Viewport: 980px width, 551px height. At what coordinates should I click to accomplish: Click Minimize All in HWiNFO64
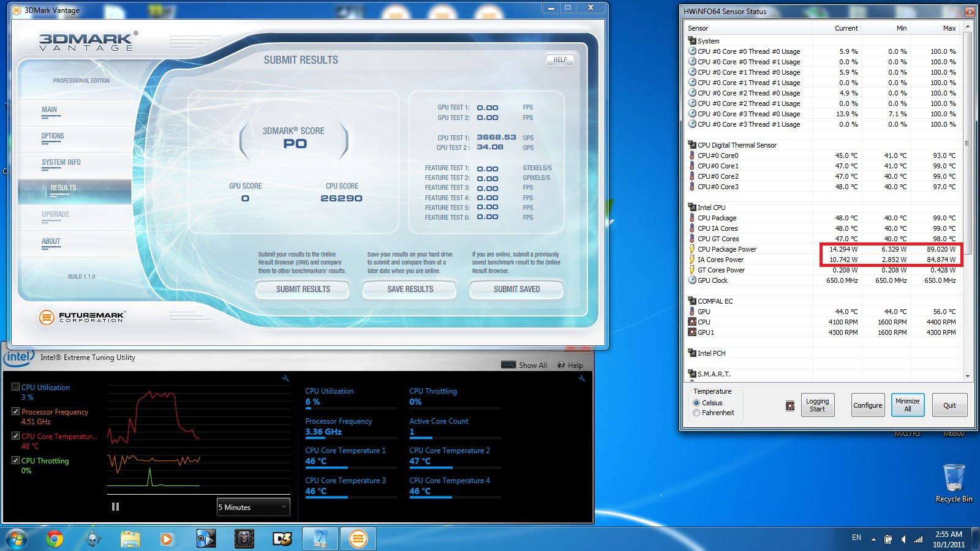(907, 405)
